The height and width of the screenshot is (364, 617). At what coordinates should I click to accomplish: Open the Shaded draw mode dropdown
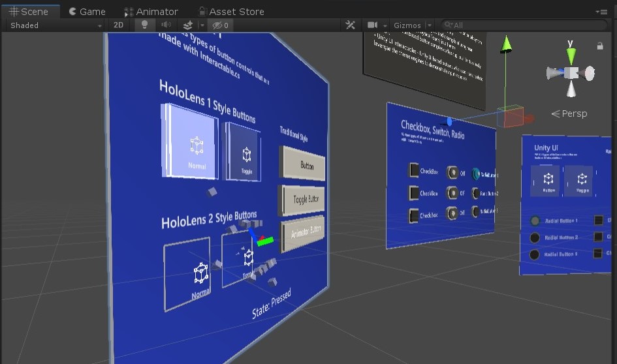pyautogui.click(x=55, y=25)
